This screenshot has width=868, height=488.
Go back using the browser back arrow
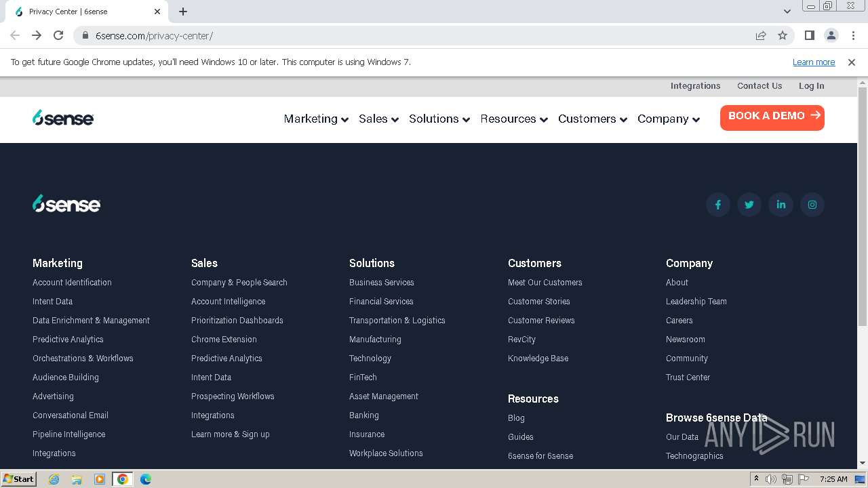coord(15,35)
